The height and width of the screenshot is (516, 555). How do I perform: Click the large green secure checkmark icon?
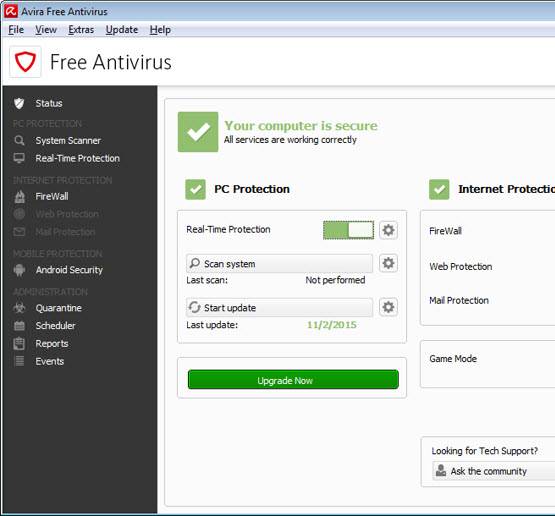[x=198, y=132]
